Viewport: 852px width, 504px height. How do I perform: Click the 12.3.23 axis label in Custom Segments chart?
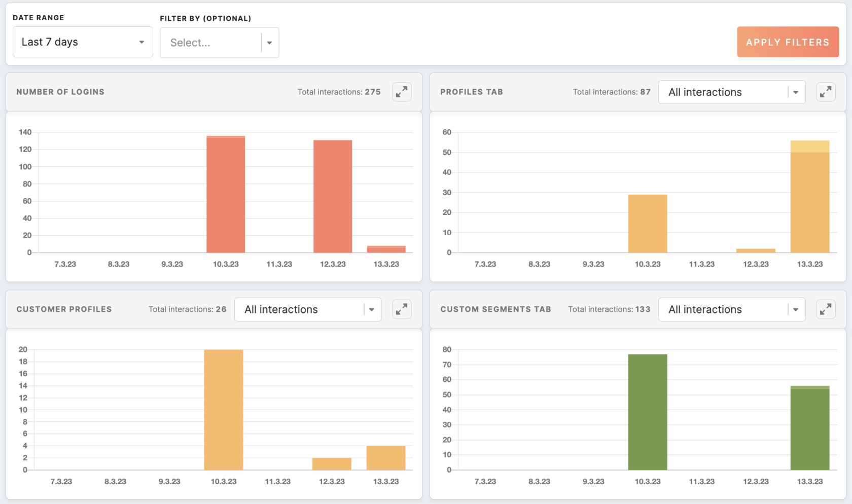click(x=756, y=482)
